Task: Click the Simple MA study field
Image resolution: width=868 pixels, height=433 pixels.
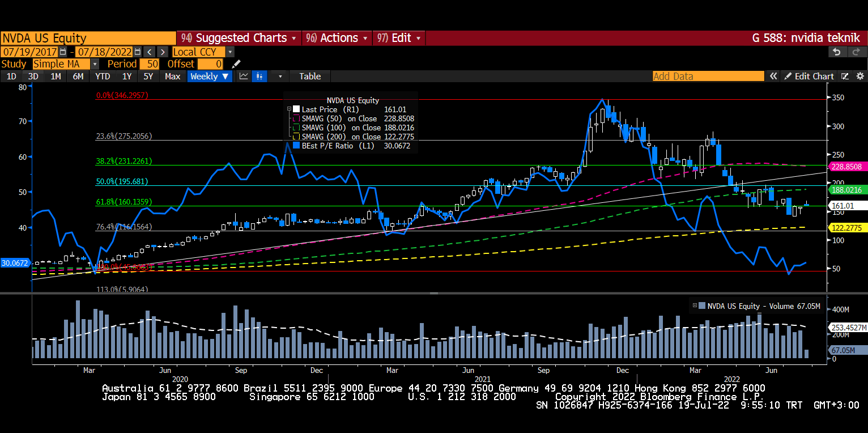Action: (x=61, y=64)
